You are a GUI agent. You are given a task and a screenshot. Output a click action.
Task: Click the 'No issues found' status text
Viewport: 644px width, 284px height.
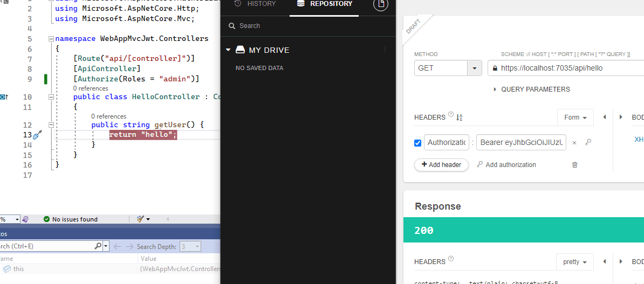(x=75, y=219)
